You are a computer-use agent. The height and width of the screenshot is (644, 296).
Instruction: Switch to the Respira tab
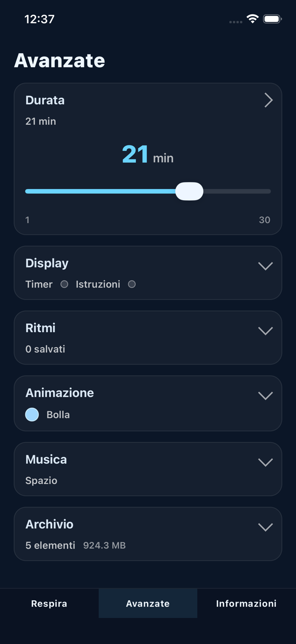(x=48, y=603)
